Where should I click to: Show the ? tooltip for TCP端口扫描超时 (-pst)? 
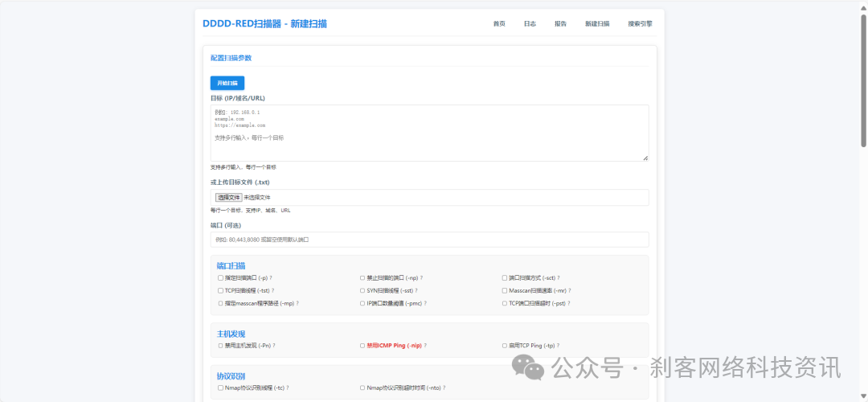click(x=568, y=303)
